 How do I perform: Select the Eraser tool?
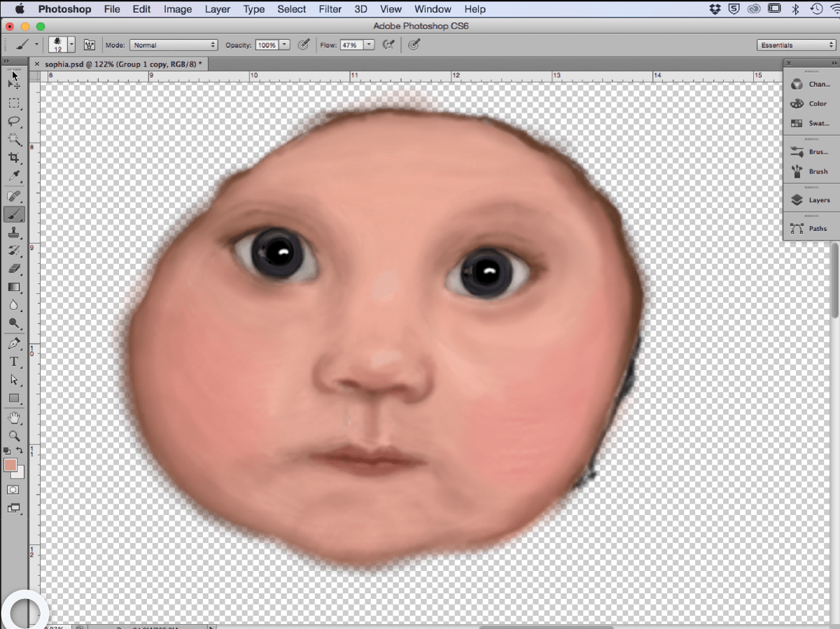pyautogui.click(x=14, y=269)
